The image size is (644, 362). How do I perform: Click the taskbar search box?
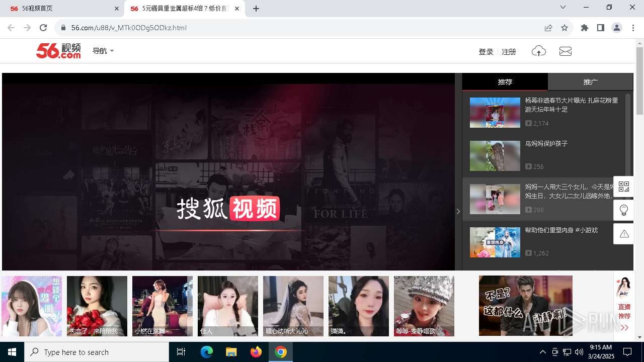97,352
